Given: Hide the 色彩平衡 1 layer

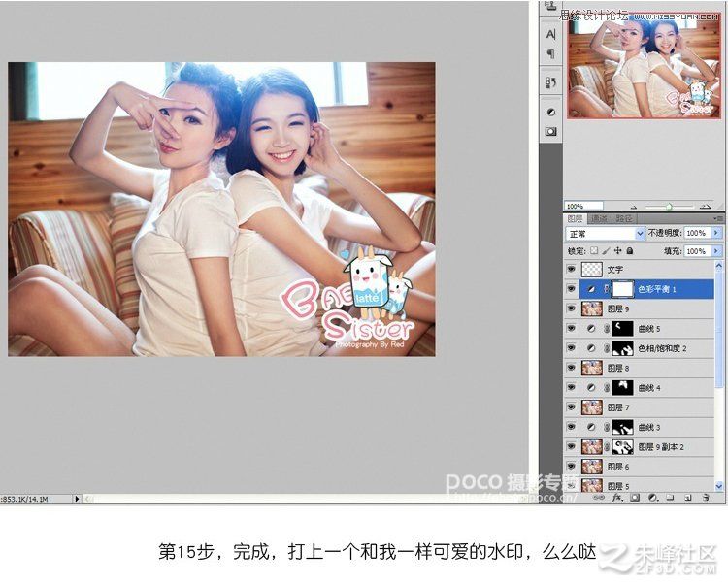Looking at the screenshot, I should point(571,289).
